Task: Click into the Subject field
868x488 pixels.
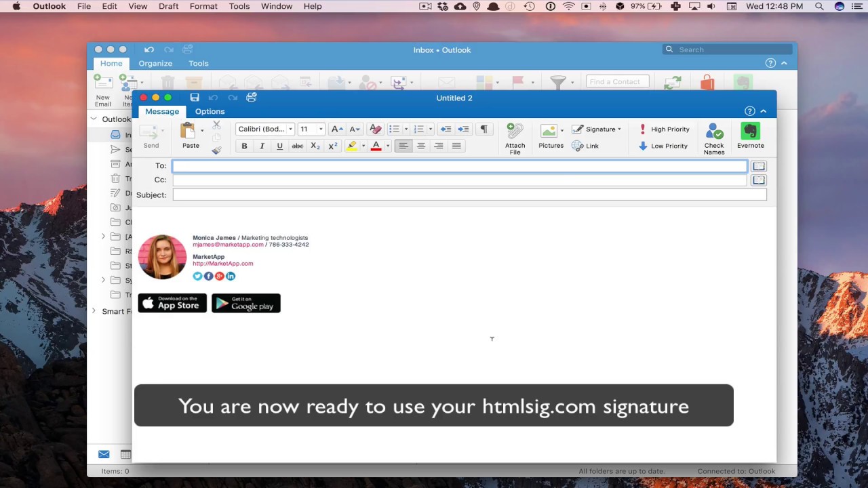Action: [x=469, y=195]
